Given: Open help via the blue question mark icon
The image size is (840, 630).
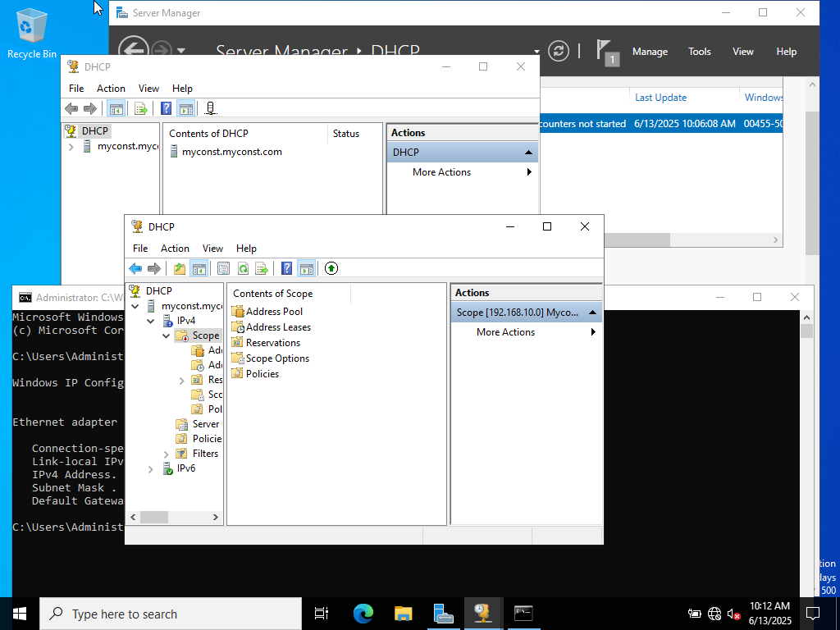Looking at the screenshot, I should pyautogui.click(x=285, y=268).
